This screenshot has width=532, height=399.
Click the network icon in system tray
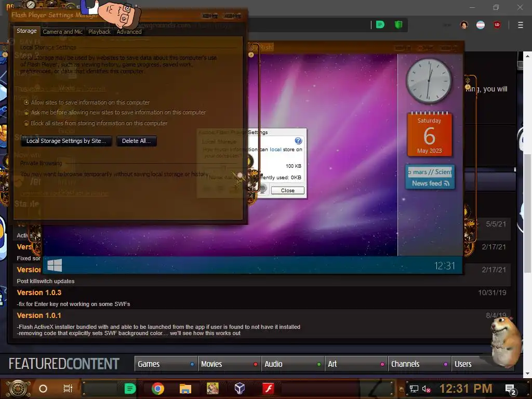pyautogui.click(x=414, y=389)
